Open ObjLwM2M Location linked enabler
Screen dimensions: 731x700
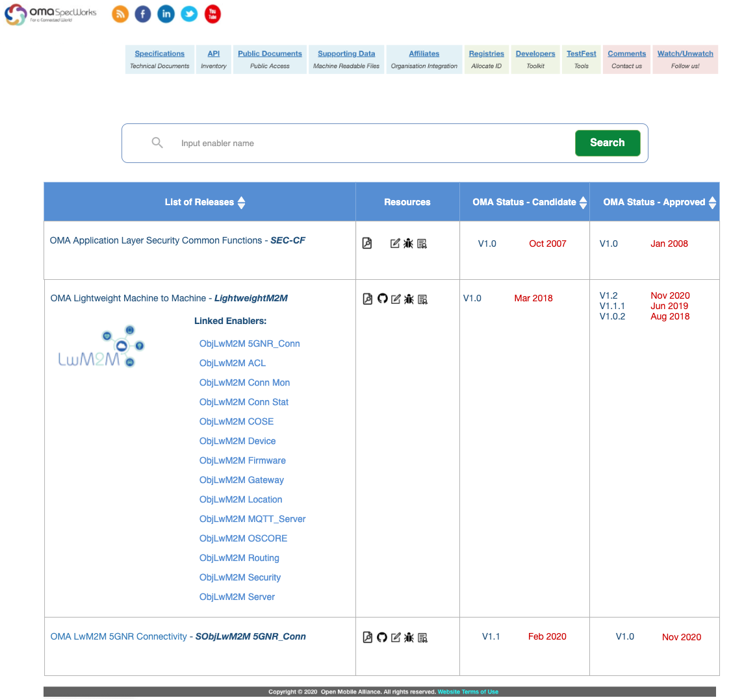[x=240, y=499]
